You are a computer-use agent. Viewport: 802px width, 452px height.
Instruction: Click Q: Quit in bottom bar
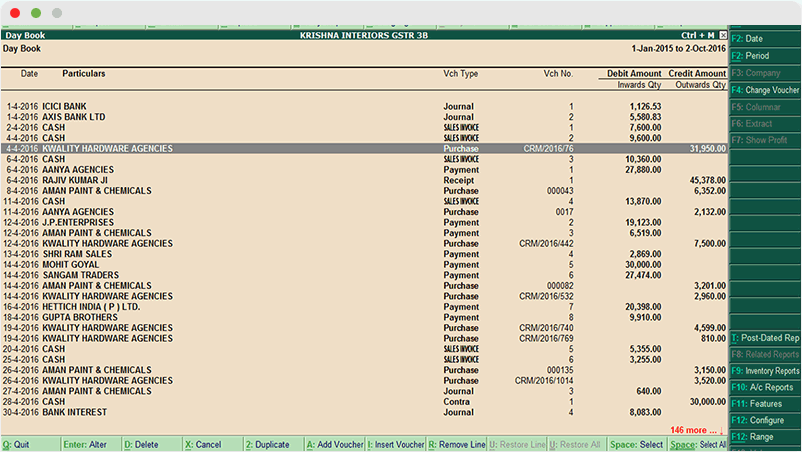point(17,444)
